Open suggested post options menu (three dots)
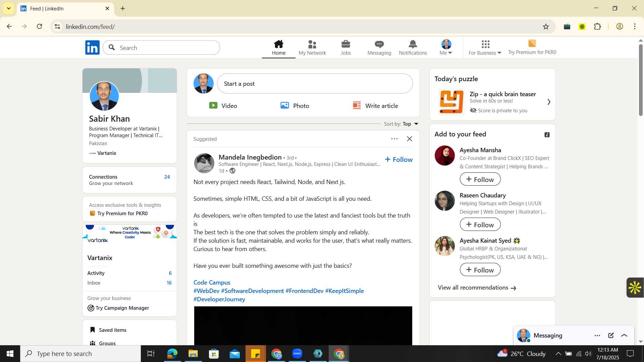644x362 pixels. coord(394,139)
